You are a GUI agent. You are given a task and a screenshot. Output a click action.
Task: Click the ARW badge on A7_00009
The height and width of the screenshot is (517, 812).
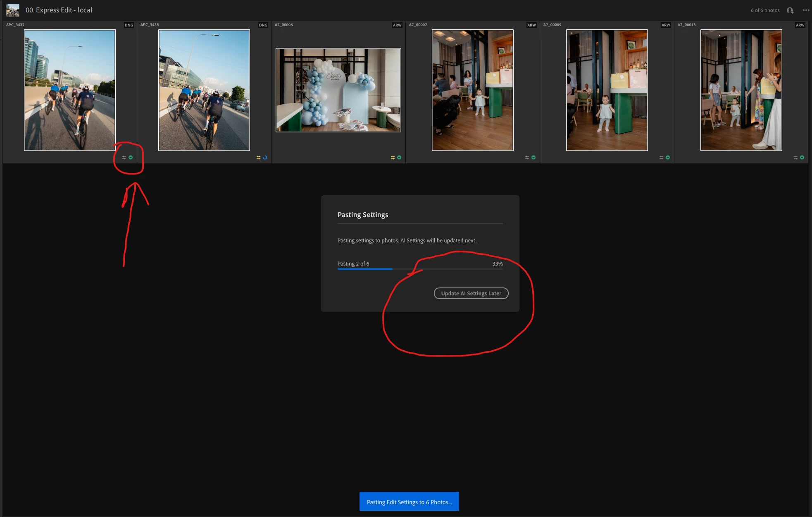[x=666, y=25]
